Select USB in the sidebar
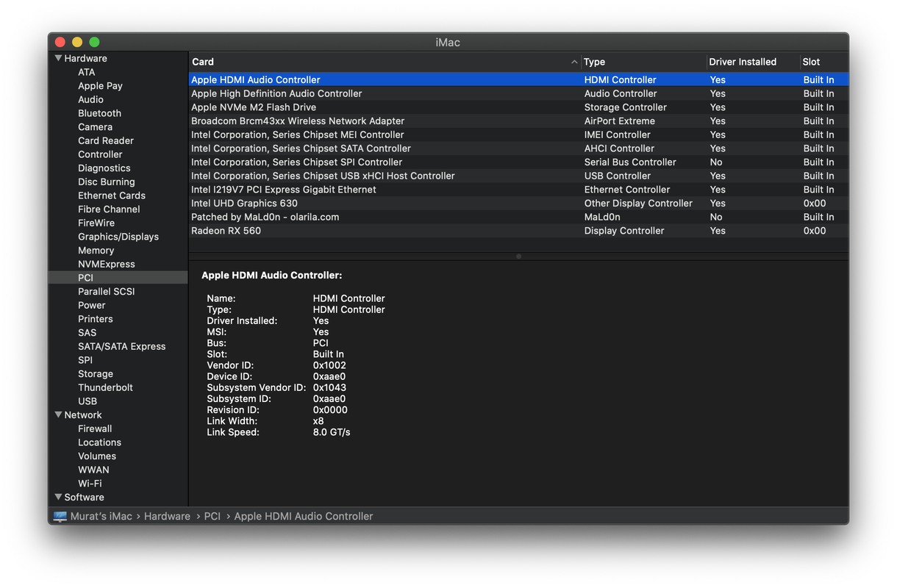The image size is (897, 588). tap(87, 401)
